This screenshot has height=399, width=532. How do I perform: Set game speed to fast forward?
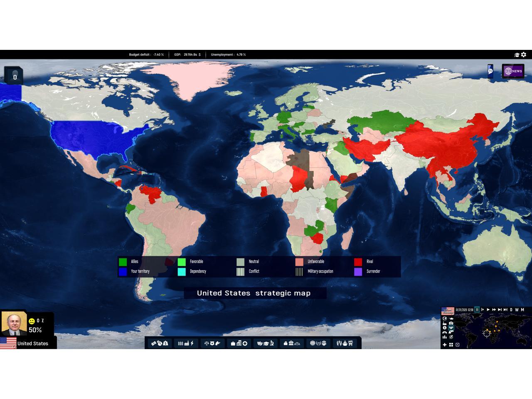tap(494, 310)
